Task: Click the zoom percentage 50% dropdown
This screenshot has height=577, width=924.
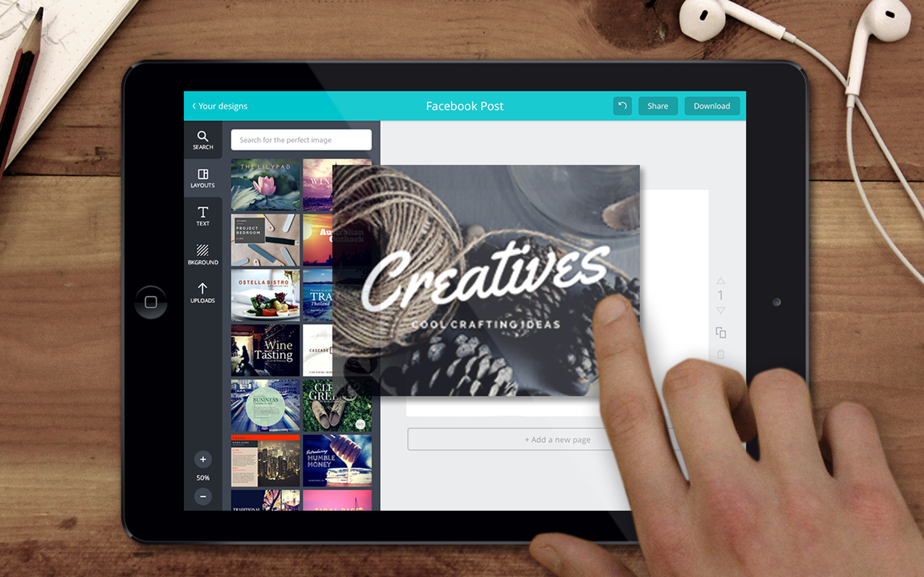Action: (202, 478)
